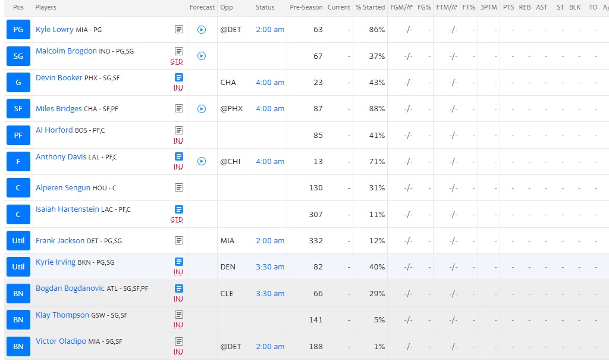
Task: Play Malcolm Brogdon's forecast video
Action: tap(202, 56)
